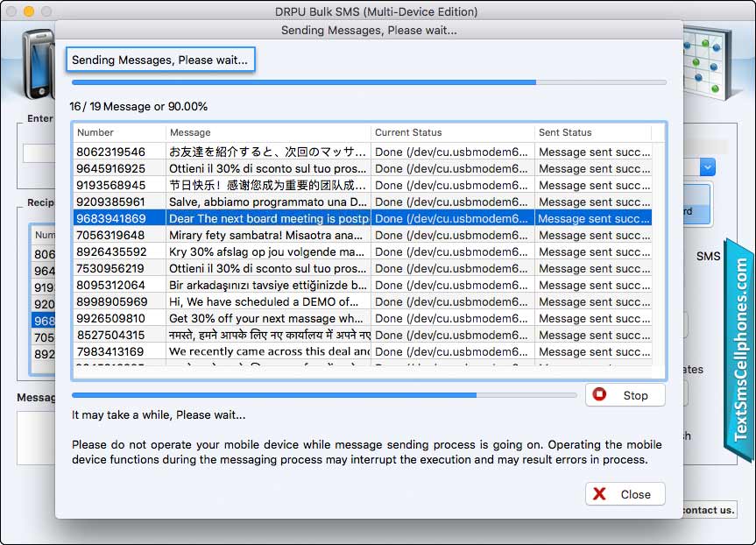Click the red stop icon
This screenshot has width=756, height=545.
(x=599, y=394)
